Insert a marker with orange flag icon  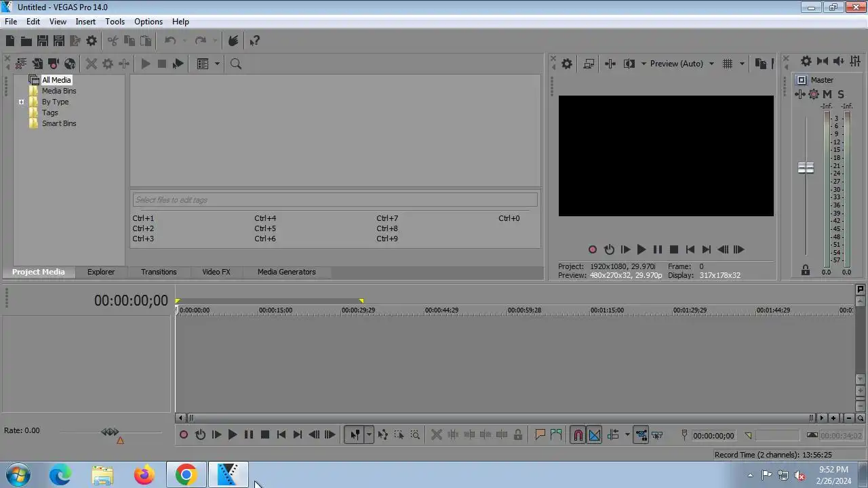540,435
